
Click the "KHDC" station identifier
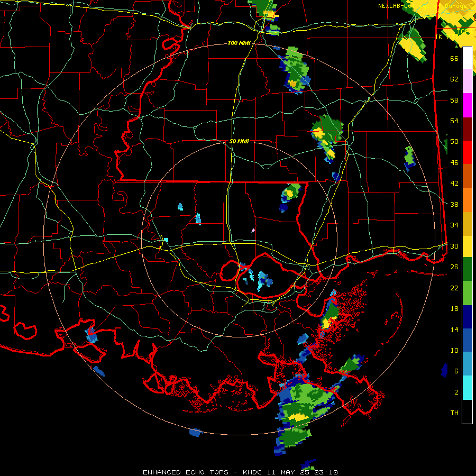253,472
